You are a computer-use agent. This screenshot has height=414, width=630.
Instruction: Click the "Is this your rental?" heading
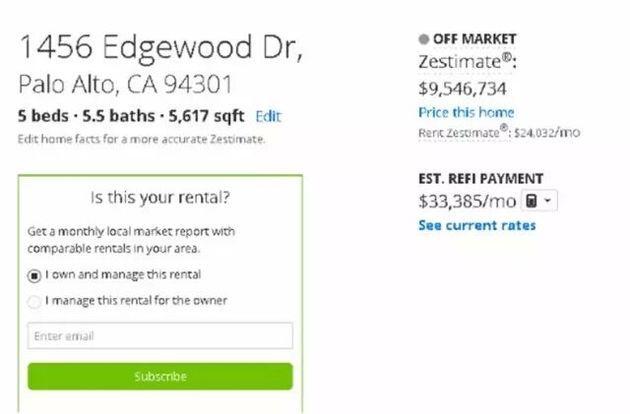coord(160,197)
